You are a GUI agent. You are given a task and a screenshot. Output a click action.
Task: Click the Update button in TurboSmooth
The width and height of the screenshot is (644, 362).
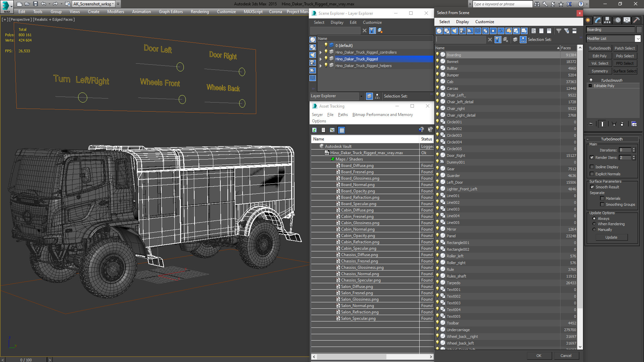(x=611, y=237)
